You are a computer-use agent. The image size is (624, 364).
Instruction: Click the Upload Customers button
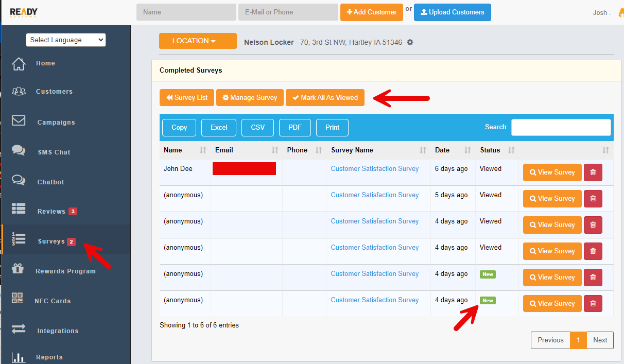452,12
